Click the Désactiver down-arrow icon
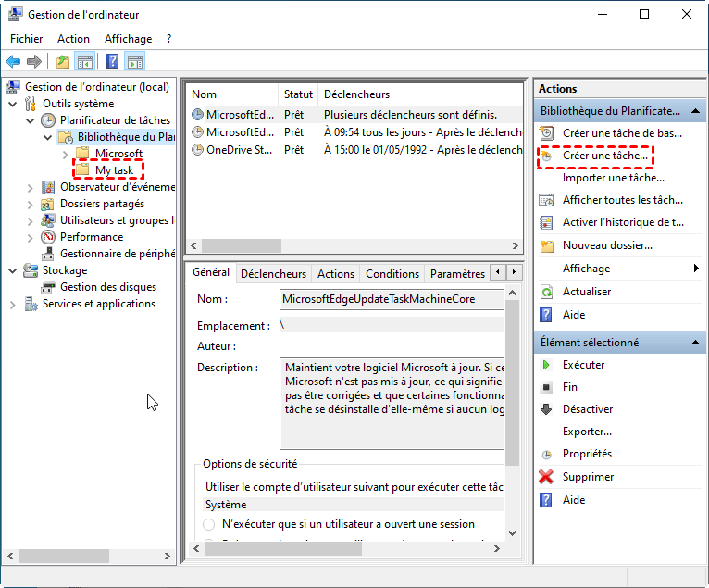The width and height of the screenshot is (709, 588). (546, 409)
